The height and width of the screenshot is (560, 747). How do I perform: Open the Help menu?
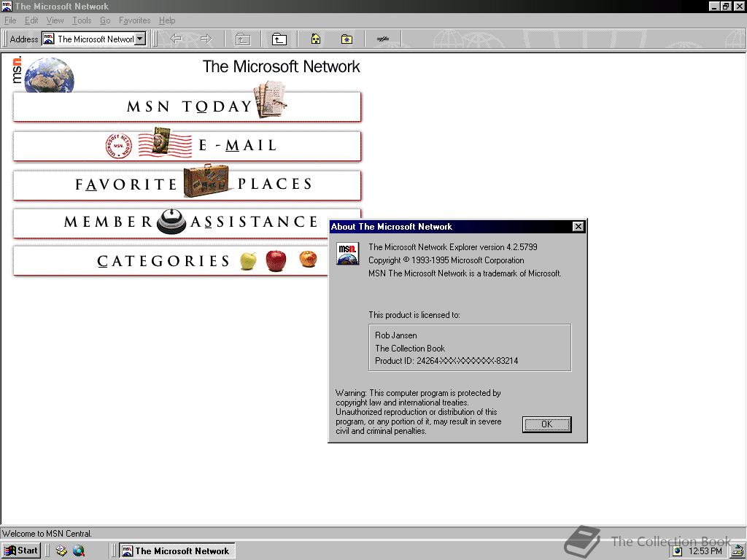pyautogui.click(x=167, y=20)
